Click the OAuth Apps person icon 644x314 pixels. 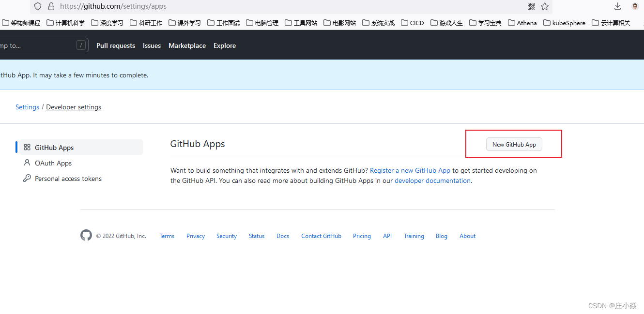coord(27,163)
